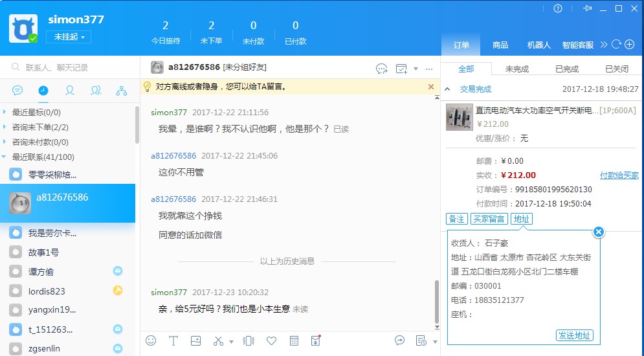This screenshot has height=356, width=644.
Task: Expand more tabs with double-chevron icon
Action: (x=604, y=45)
